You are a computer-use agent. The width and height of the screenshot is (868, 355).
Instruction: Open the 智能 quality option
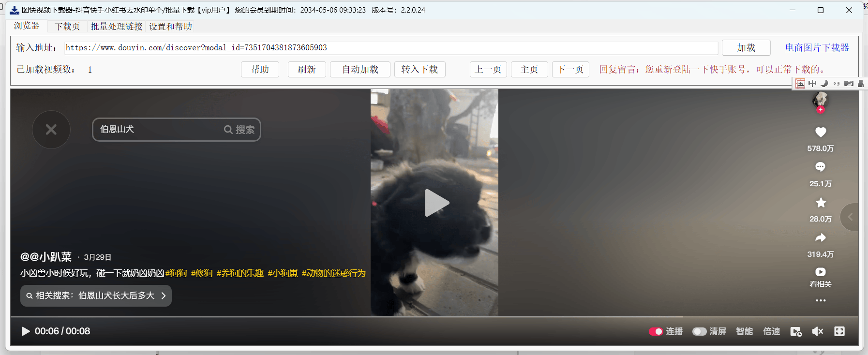click(x=744, y=331)
